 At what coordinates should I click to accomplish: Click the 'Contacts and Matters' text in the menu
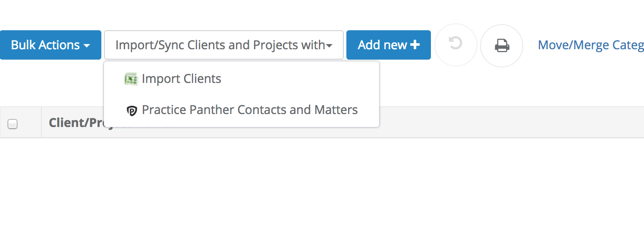[302, 110]
